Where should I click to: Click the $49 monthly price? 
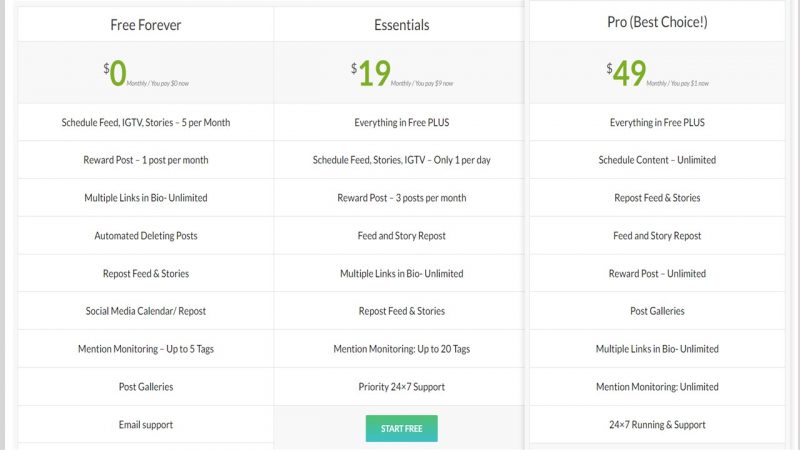657,73
